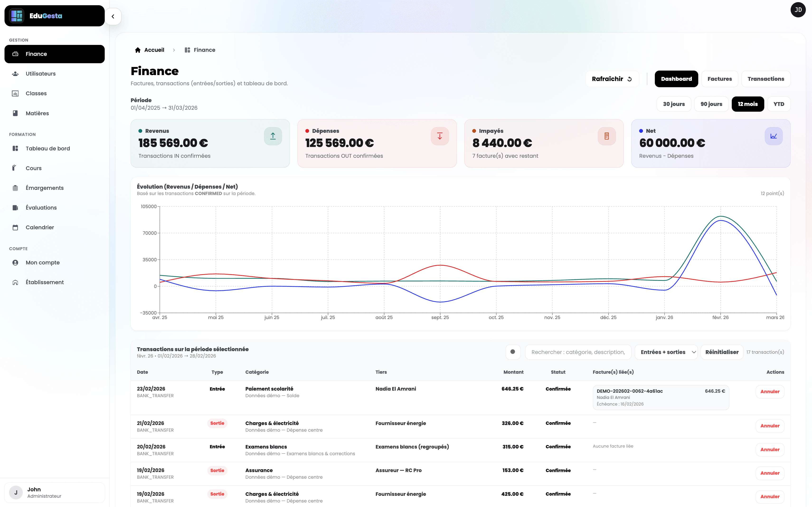Collapse the sidebar with the chevron
The image size is (812, 507).
coord(113,16)
